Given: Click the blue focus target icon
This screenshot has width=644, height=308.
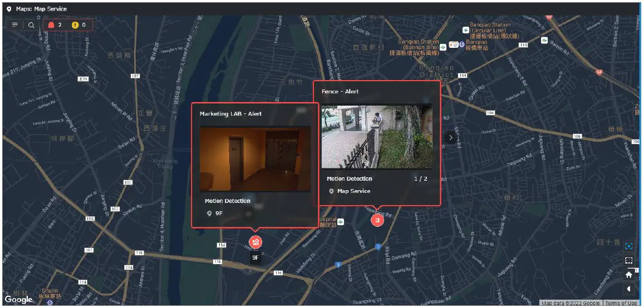Looking at the screenshot, I should pos(628,246).
